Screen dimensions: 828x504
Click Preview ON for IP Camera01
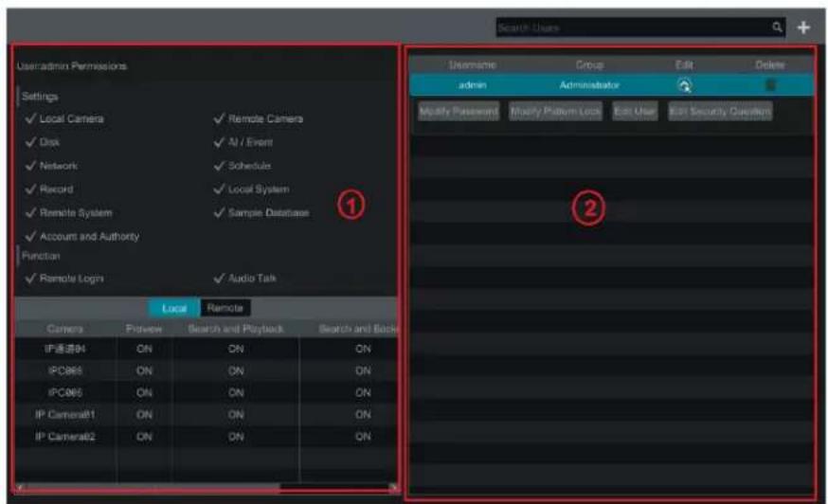coord(144,415)
